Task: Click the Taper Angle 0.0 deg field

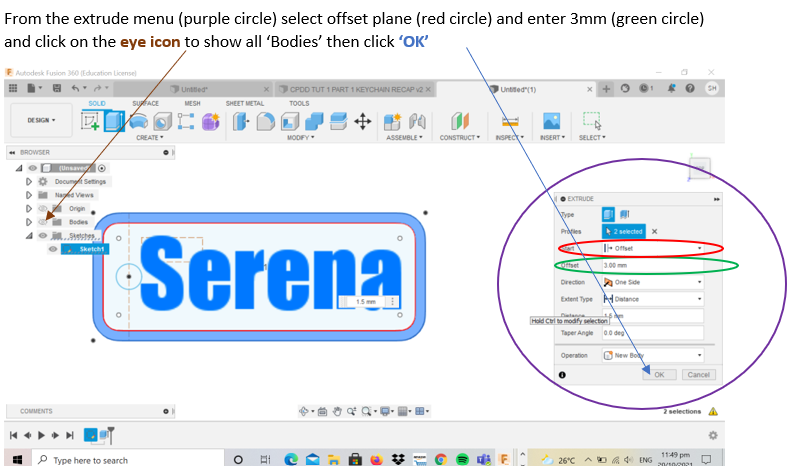Action: point(653,333)
